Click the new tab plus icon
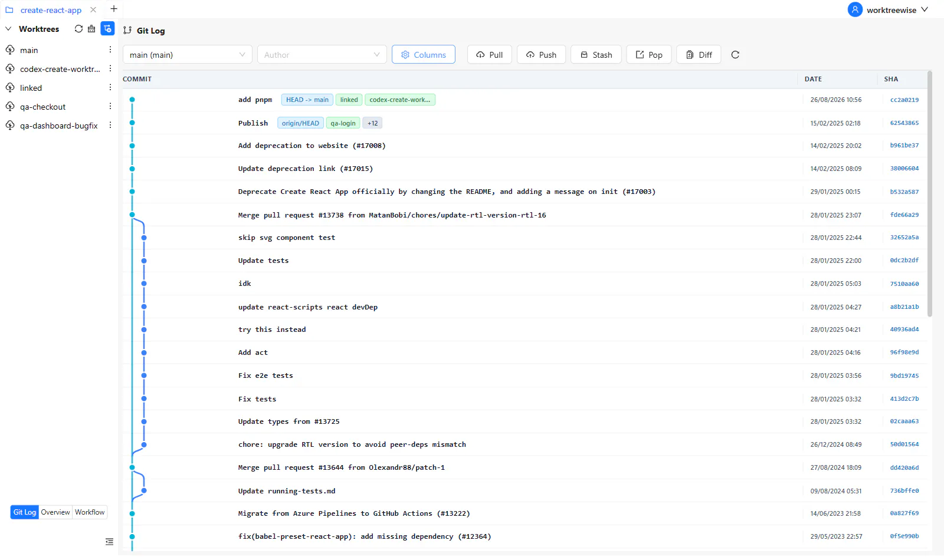 pyautogui.click(x=114, y=9)
